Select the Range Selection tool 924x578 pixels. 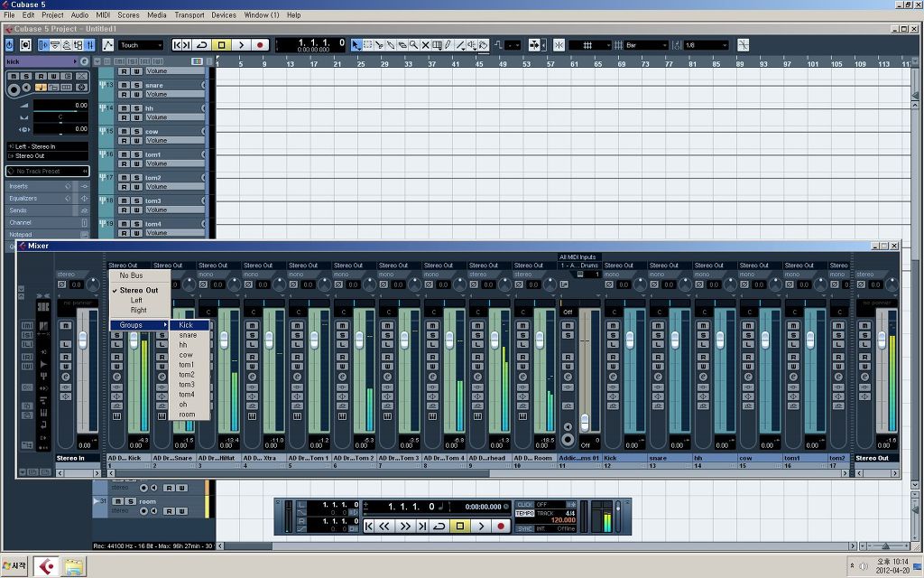click(x=368, y=45)
